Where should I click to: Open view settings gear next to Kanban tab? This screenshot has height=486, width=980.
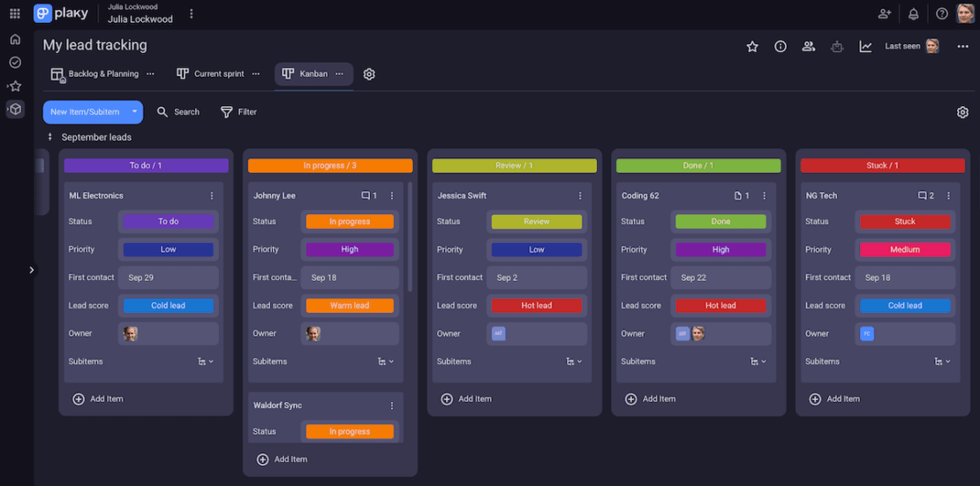tap(369, 74)
